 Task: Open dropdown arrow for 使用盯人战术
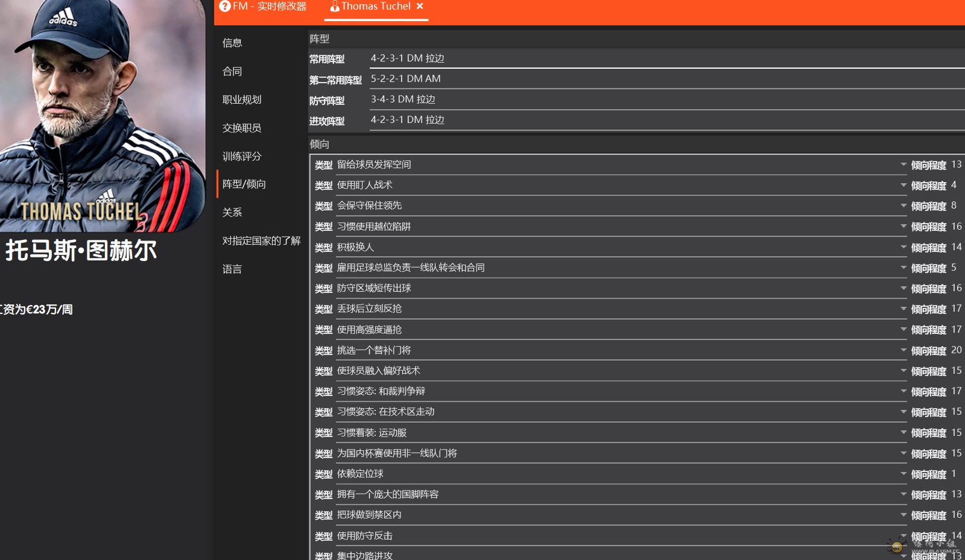point(903,185)
